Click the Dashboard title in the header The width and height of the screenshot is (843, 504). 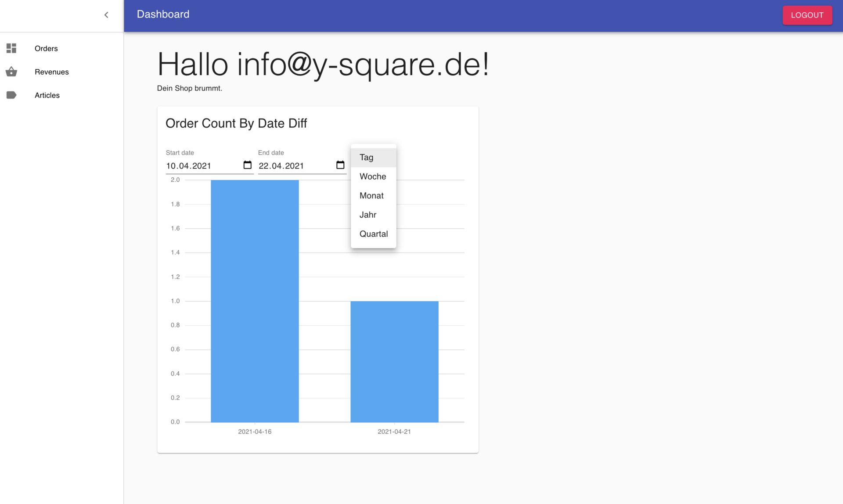tap(162, 14)
